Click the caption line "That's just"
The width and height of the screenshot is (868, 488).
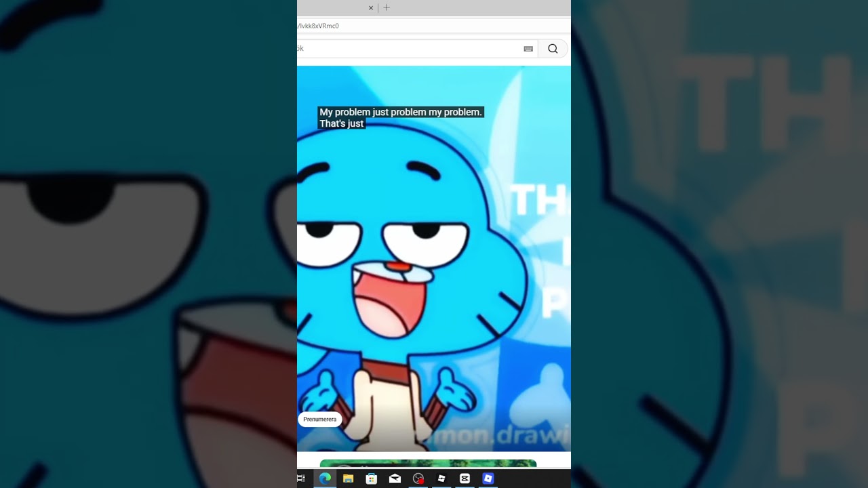(x=342, y=123)
